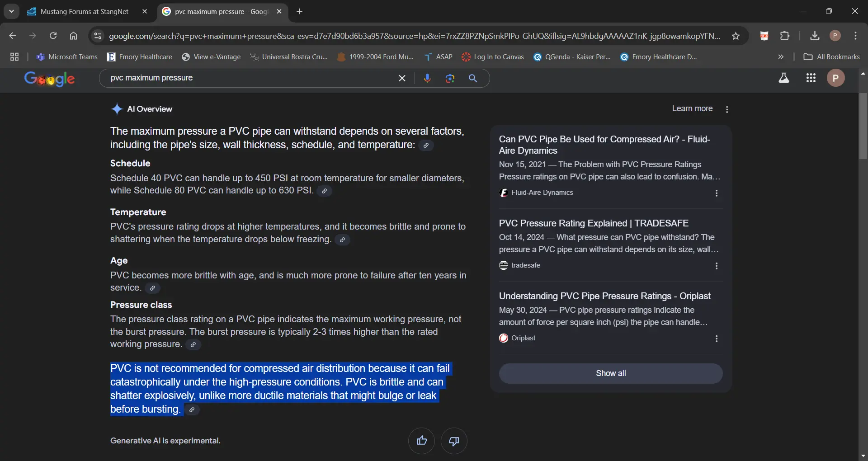Viewport: 868px width, 461px height.
Task: Open the Google apps grid
Action: [x=811, y=78]
